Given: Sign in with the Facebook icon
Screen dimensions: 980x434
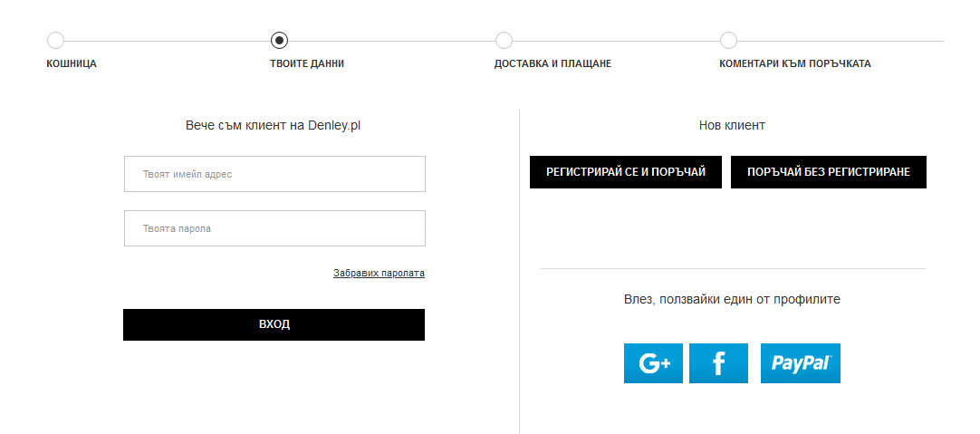Looking at the screenshot, I should click(x=718, y=363).
